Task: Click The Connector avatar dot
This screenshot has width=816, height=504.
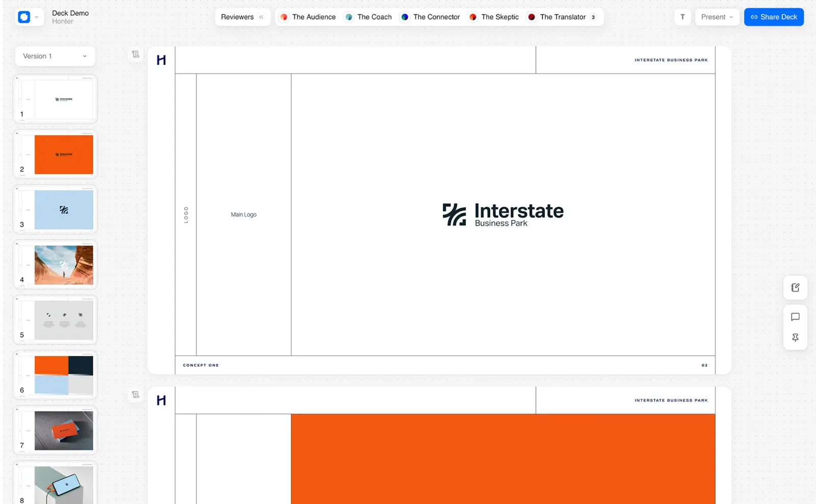Action: 405,17
